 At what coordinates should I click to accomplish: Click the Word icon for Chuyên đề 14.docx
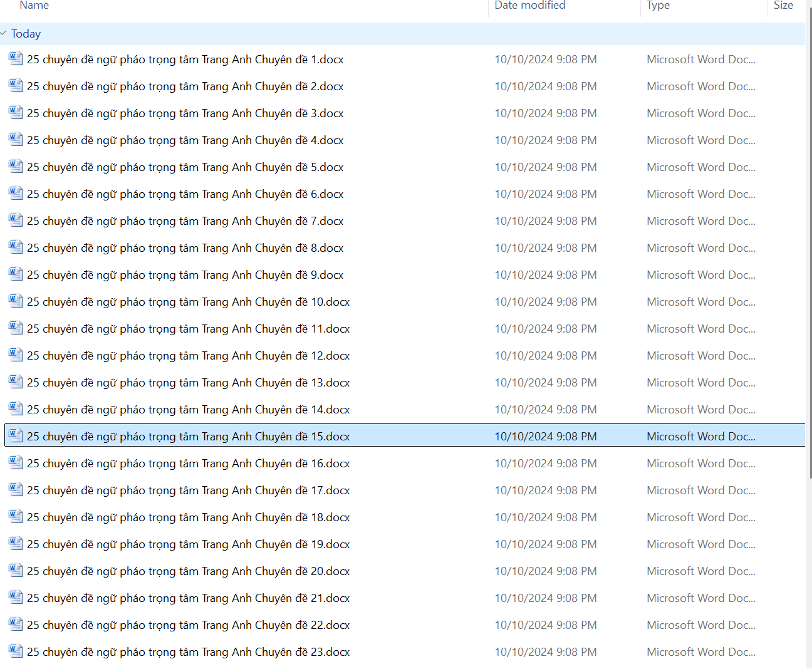tap(16, 409)
